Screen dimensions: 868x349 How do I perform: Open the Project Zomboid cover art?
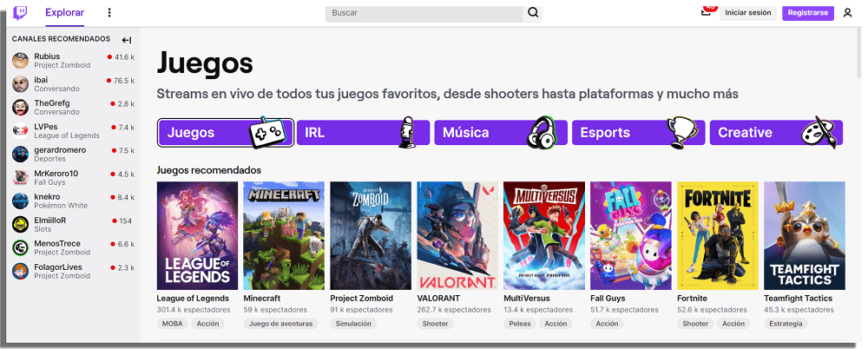pos(371,235)
